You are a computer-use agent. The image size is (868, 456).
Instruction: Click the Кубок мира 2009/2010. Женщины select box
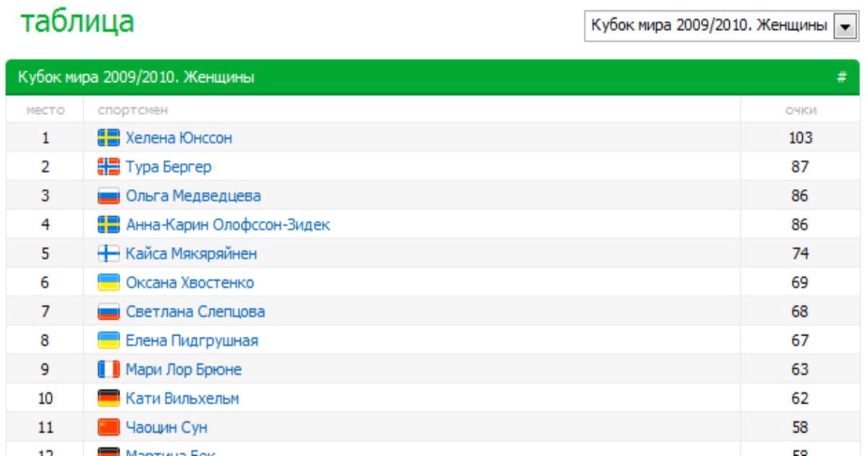click(709, 26)
